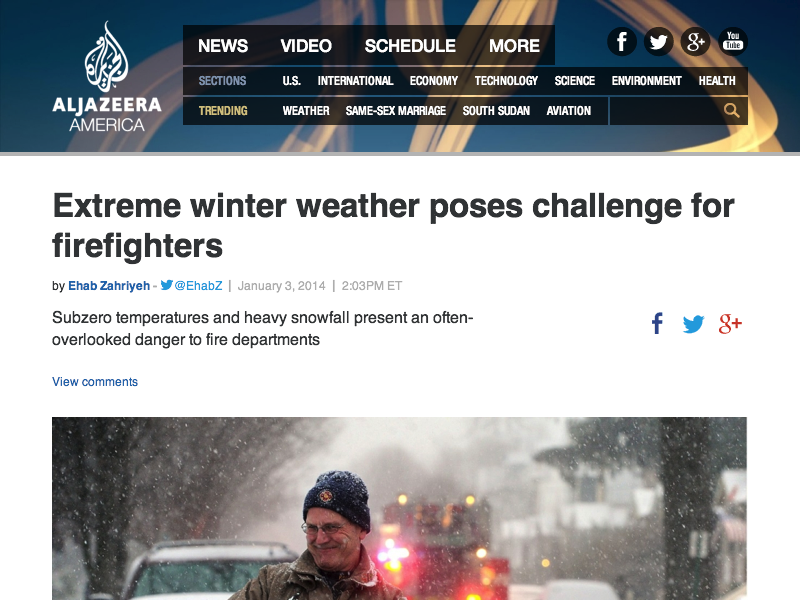Viewport: 800px width, 600px height.
Task: Open the NEWS menu
Action: pyautogui.click(x=223, y=46)
